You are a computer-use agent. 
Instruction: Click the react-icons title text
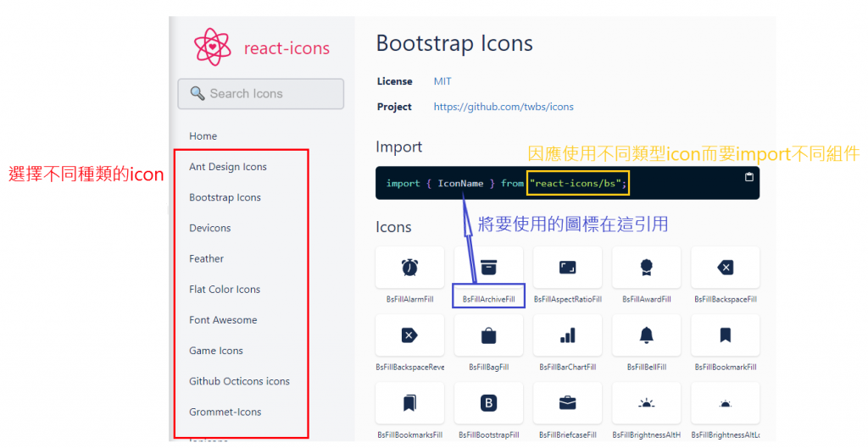287,48
